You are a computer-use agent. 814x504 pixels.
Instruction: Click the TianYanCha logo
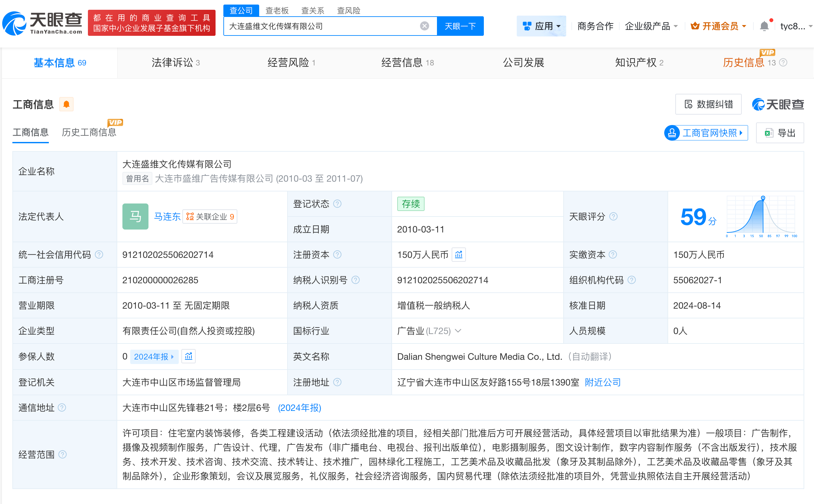pyautogui.click(x=42, y=23)
